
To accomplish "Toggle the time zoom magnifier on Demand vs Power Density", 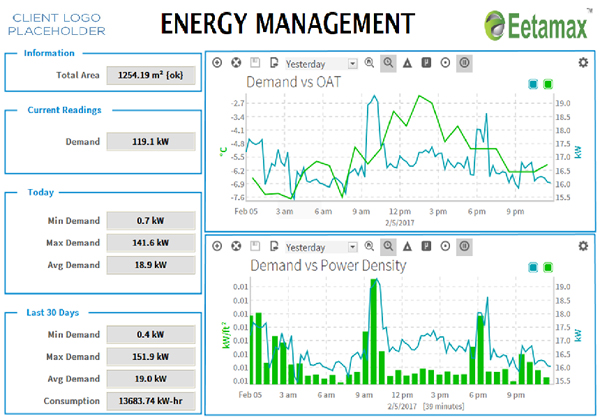I will coord(388,246).
